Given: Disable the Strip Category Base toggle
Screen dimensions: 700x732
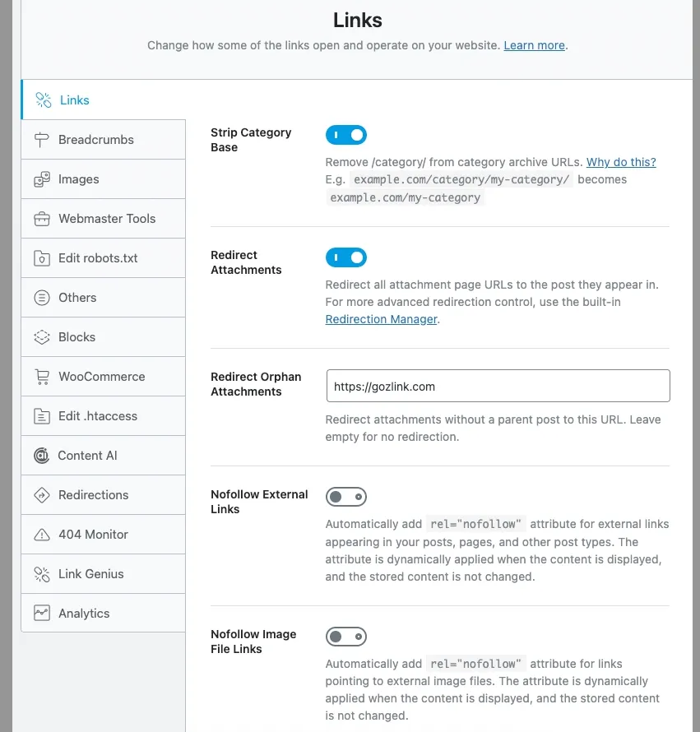Looking at the screenshot, I should [346, 135].
